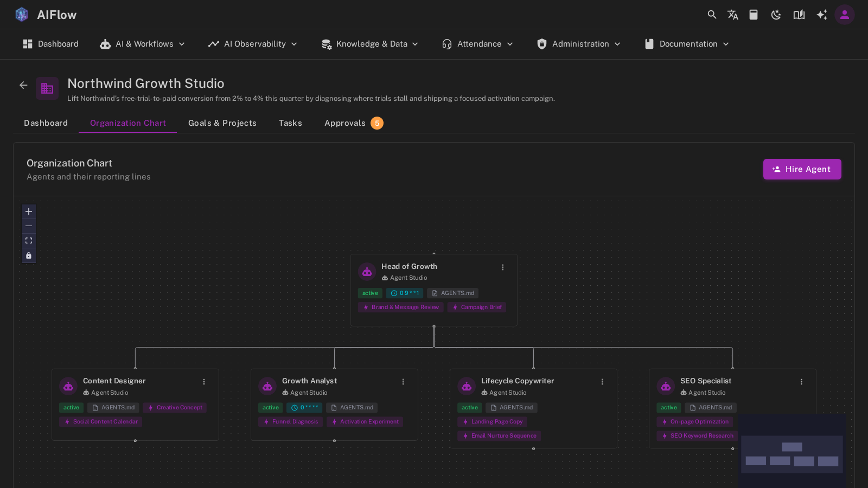Open SEO Specialist options menu
This screenshot has width=868, height=488.
click(x=801, y=382)
